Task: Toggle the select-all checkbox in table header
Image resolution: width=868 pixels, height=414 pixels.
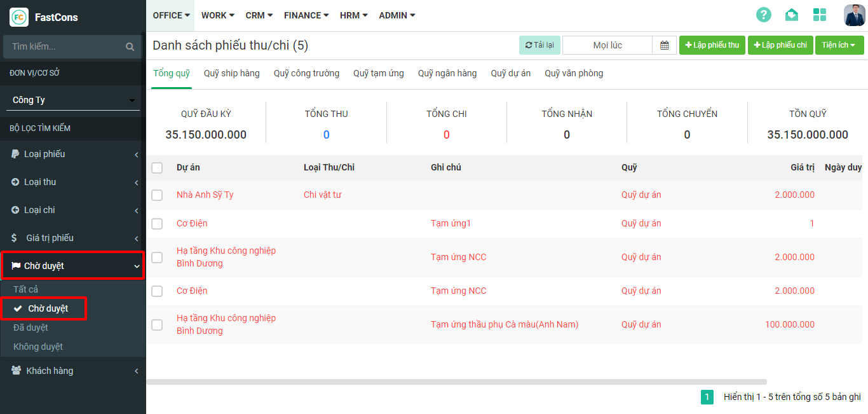Action: pos(157,168)
